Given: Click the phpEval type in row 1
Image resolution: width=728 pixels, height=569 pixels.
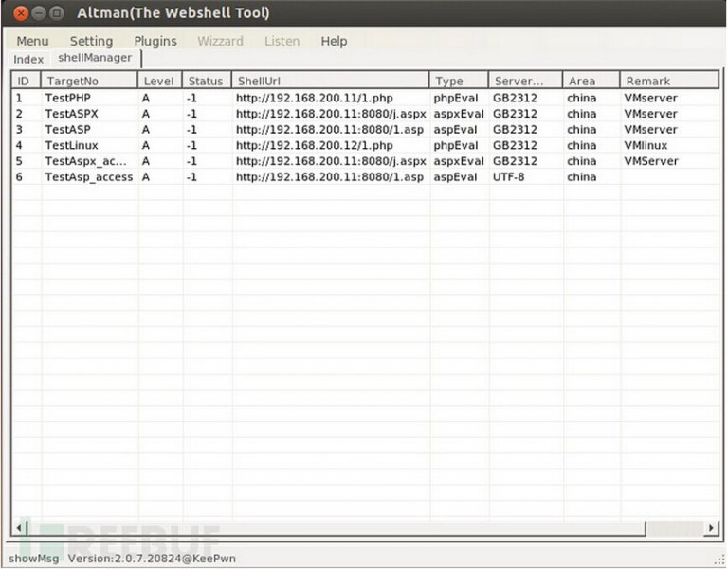Looking at the screenshot, I should coord(455,98).
